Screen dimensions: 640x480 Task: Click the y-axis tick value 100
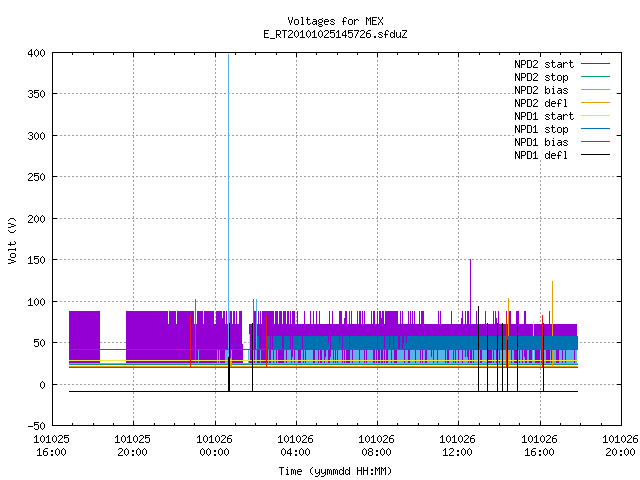coord(36,302)
